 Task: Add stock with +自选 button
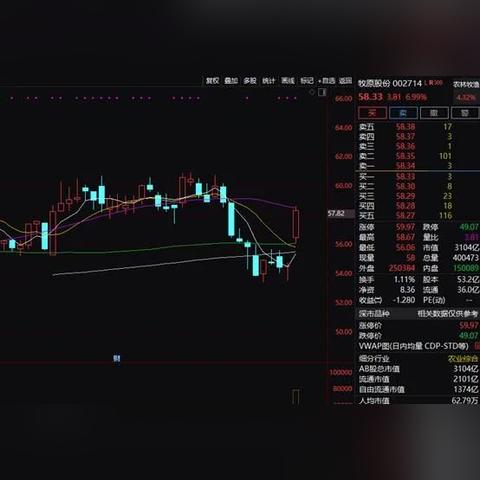tap(327, 81)
